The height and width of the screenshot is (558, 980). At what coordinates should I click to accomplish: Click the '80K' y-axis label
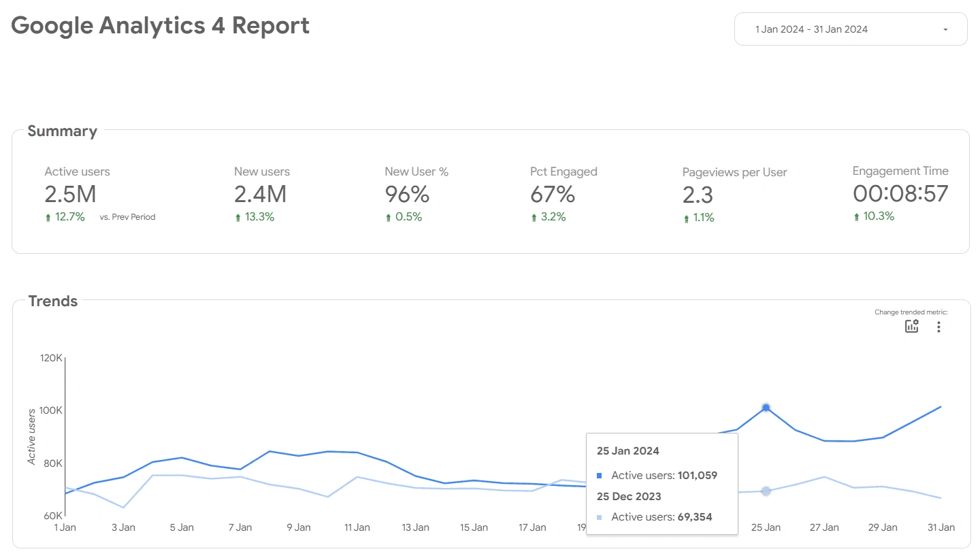tap(53, 463)
